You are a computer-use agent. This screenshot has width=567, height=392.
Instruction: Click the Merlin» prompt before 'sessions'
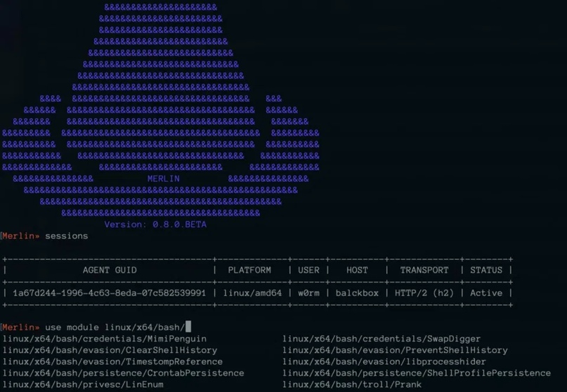point(20,236)
